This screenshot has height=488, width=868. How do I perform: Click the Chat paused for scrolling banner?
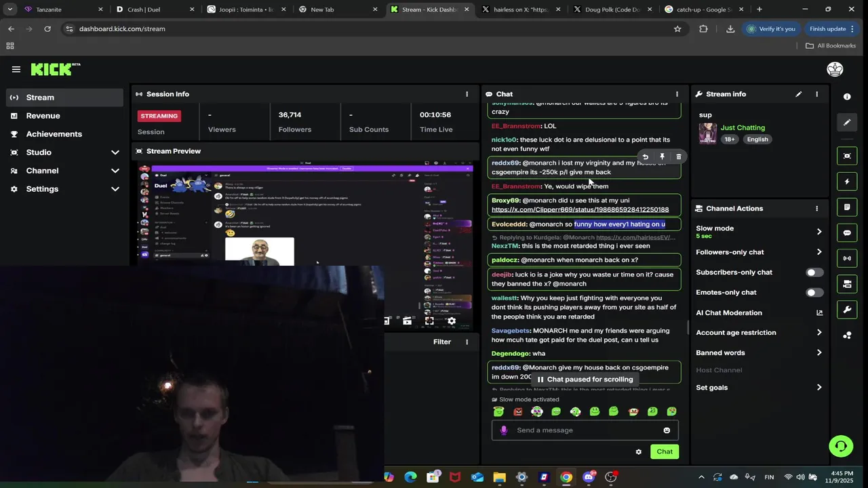click(x=585, y=380)
